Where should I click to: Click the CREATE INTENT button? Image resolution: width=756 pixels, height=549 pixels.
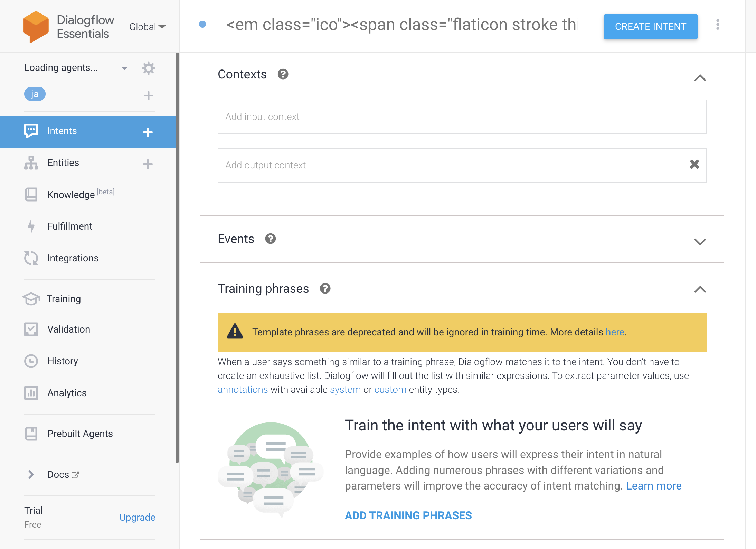coord(650,27)
